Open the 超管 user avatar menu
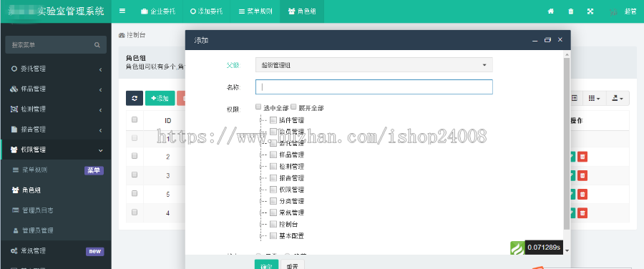The height and width of the screenshot is (269, 644). coord(623,11)
